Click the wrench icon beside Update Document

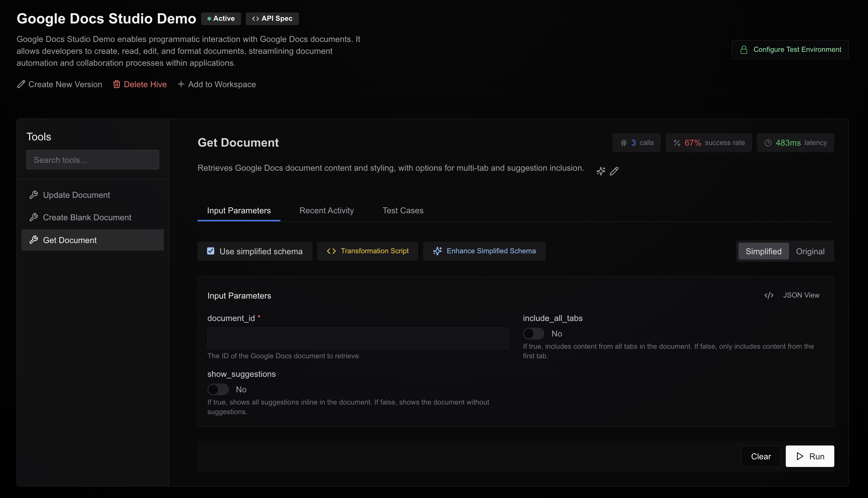(x=34, y=195)
